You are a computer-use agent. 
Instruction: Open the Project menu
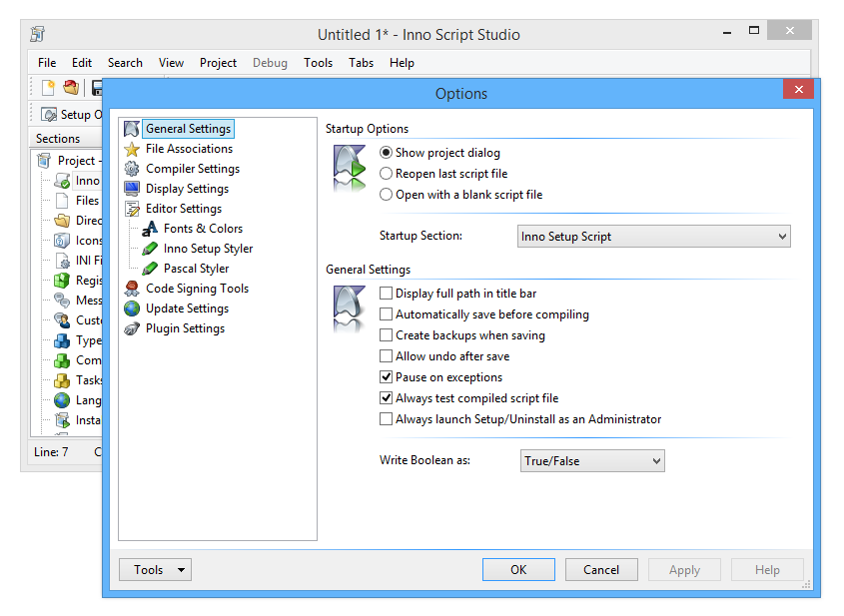click(218, 63)
